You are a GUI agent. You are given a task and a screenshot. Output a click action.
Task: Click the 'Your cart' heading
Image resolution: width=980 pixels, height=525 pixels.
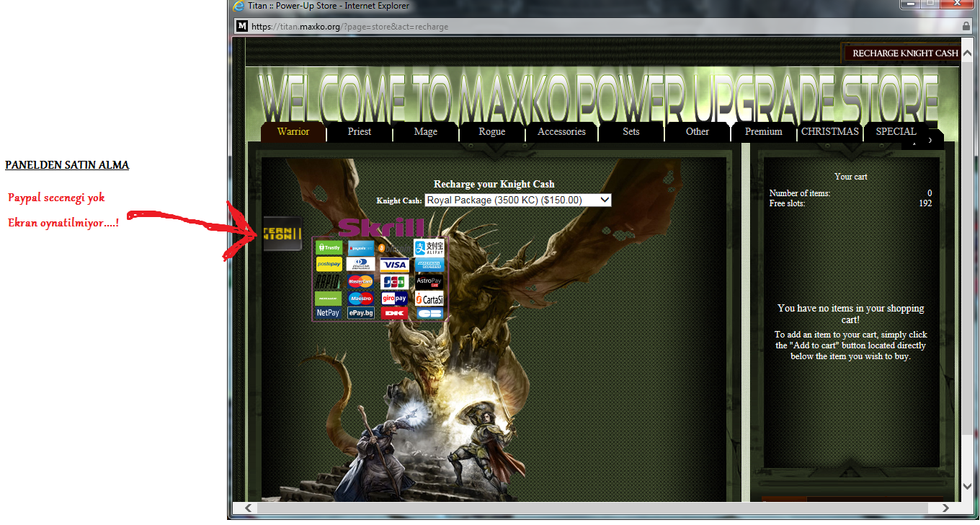coord(851,176)
